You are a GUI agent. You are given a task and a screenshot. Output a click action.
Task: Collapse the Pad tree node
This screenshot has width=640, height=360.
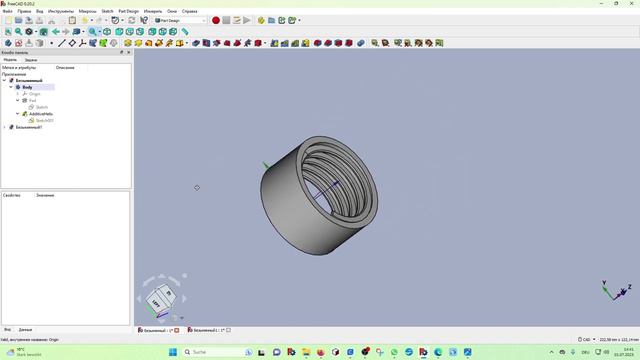(18, 100)
